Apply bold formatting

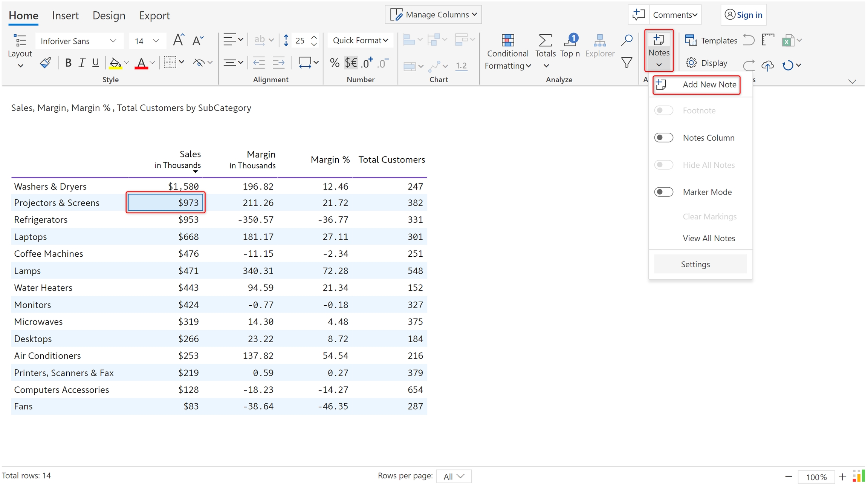pos(68,63)
